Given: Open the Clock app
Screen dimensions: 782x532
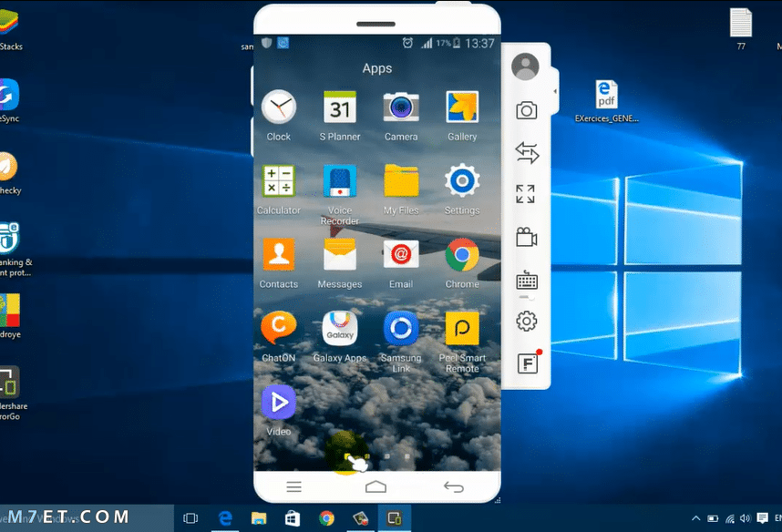Looking at the screenshot, I should (x=278, y=107).
